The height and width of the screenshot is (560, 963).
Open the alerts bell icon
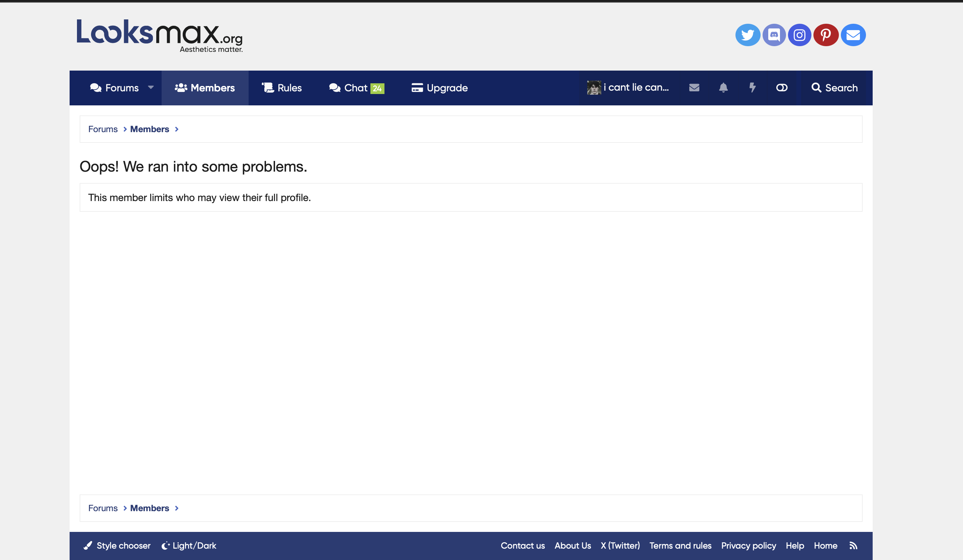click(723, 88)
